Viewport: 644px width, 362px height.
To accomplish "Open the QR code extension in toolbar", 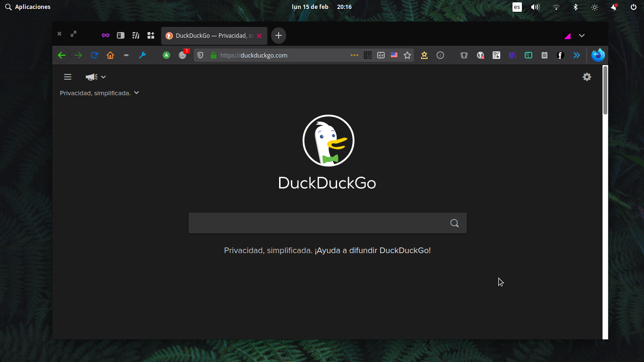I will point(496,55).
